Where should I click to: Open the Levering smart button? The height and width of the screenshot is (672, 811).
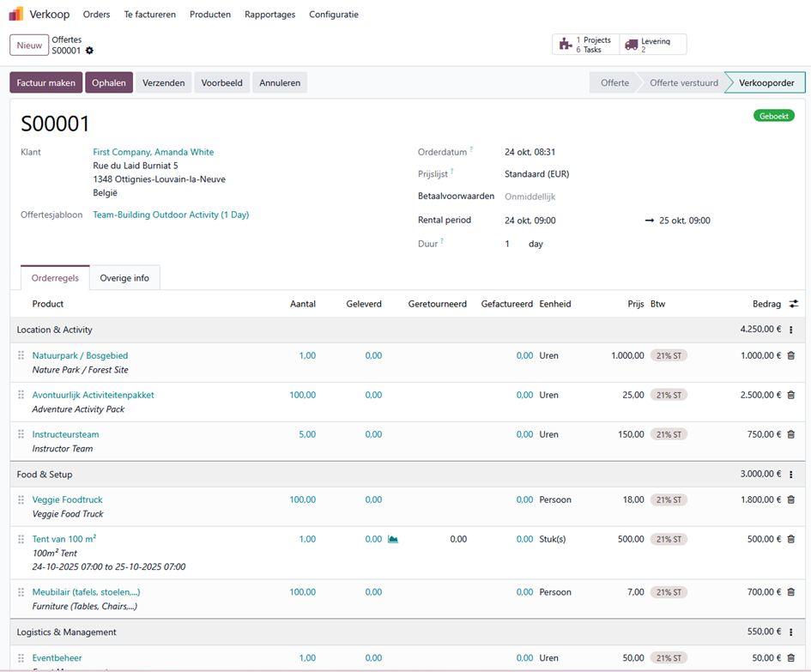pos(652,45)
